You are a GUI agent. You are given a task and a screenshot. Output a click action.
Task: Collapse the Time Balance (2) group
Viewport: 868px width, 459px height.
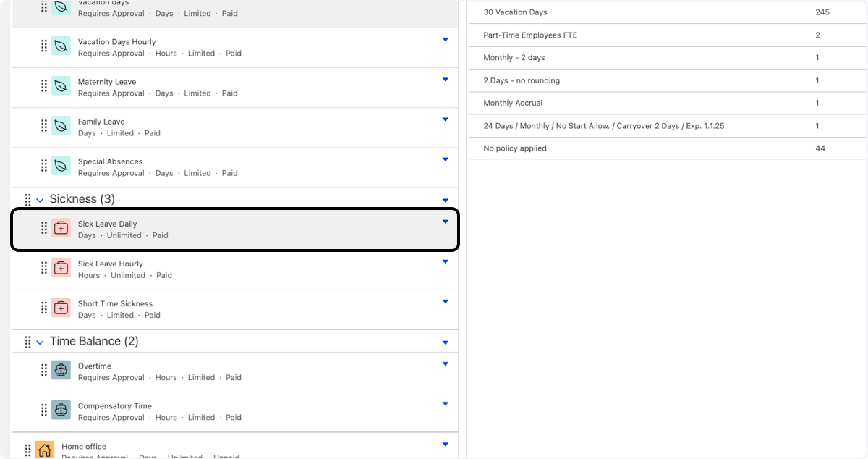[41, 342]
